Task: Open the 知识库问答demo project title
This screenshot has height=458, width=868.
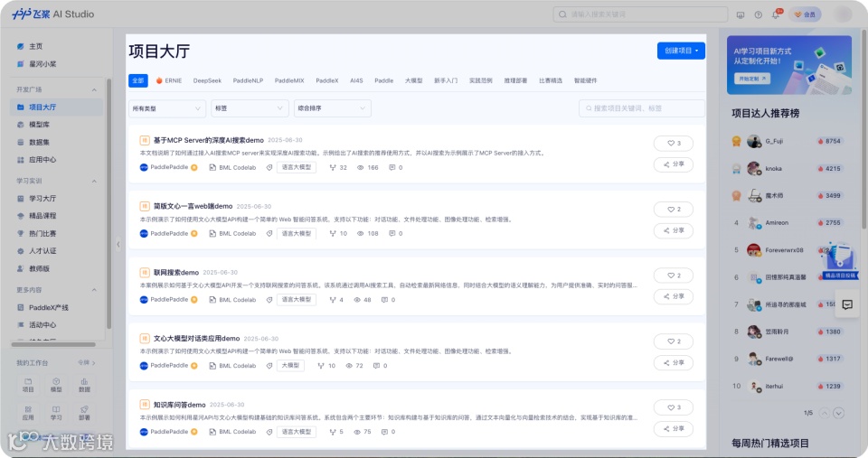Action: 179,405
